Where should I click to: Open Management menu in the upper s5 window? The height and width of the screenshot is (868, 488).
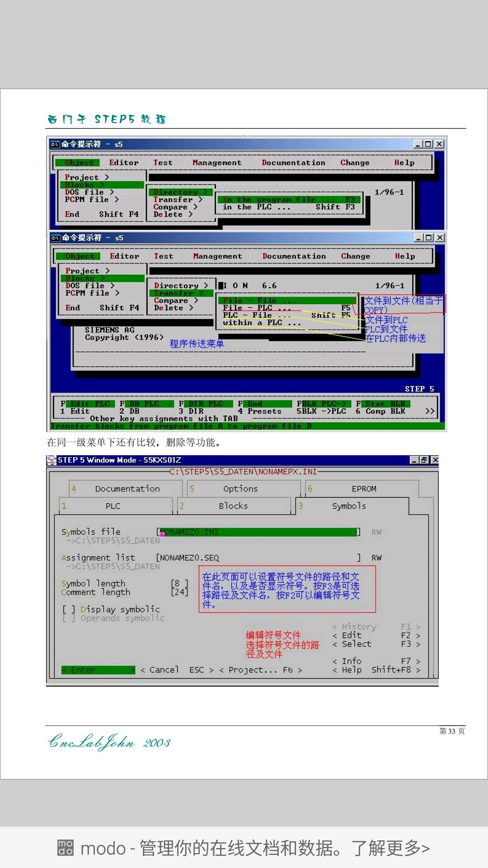(x=217, y=163)
